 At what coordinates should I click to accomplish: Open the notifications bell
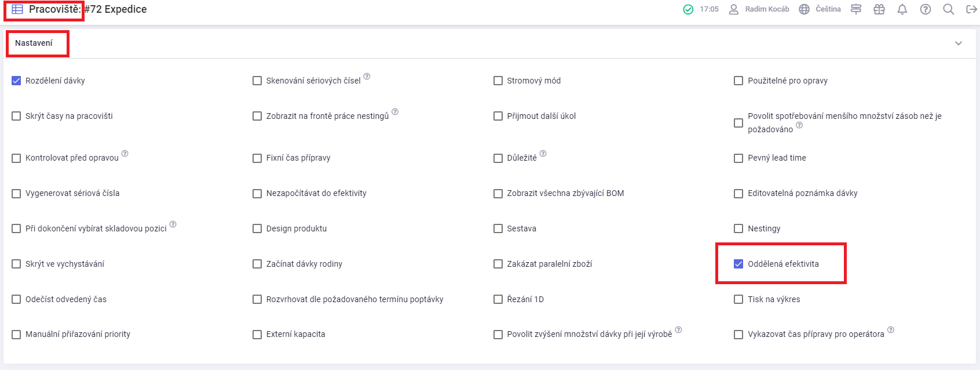click(902, 9)
